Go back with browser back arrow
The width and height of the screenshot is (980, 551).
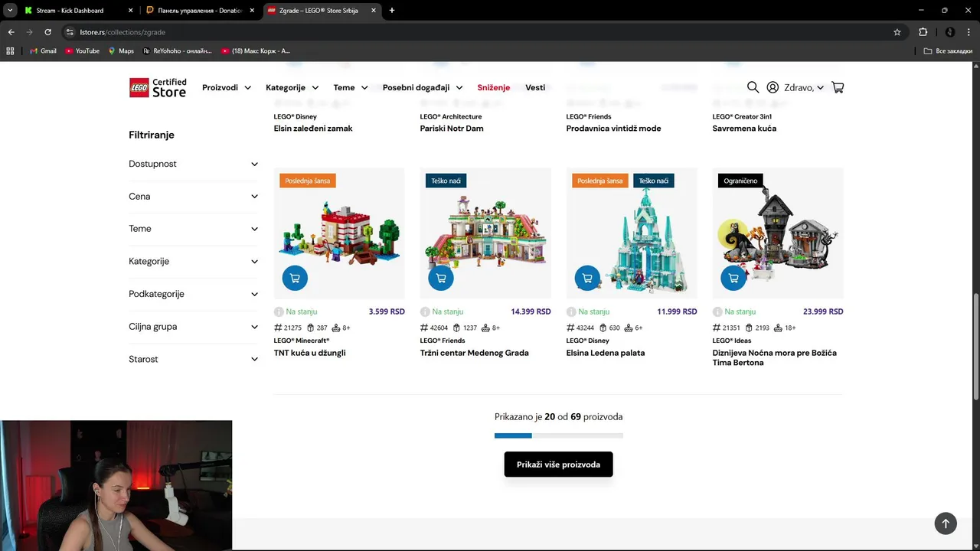pyautogui.click(x=11, y=32)
